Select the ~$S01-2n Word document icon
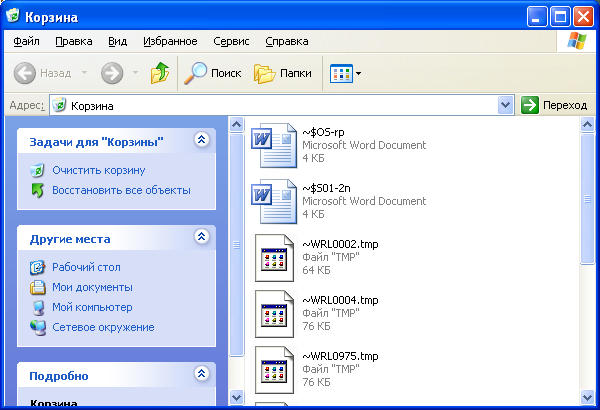 pyautogui.click(x=274, y=201)
